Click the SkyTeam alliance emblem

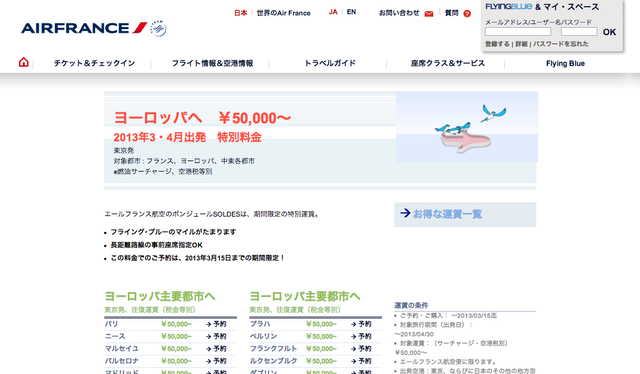coord(158,28)
